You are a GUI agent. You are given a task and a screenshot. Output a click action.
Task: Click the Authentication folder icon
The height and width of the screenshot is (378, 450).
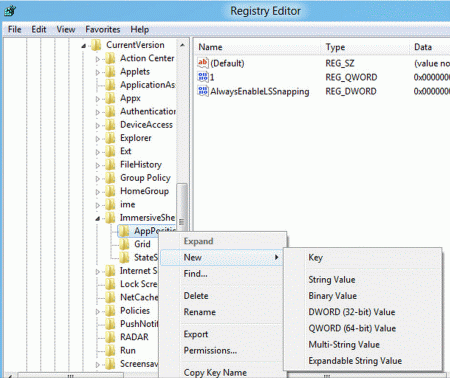[110, 111]
